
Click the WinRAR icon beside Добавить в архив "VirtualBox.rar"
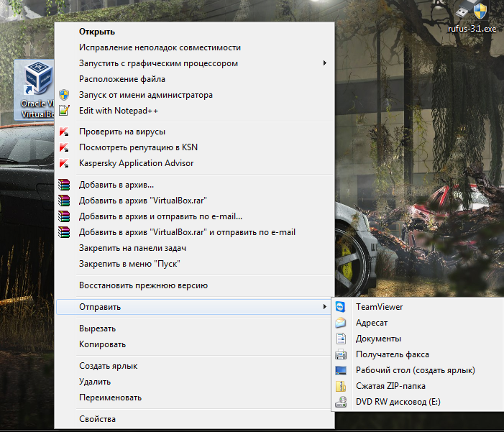click(64, 201)
